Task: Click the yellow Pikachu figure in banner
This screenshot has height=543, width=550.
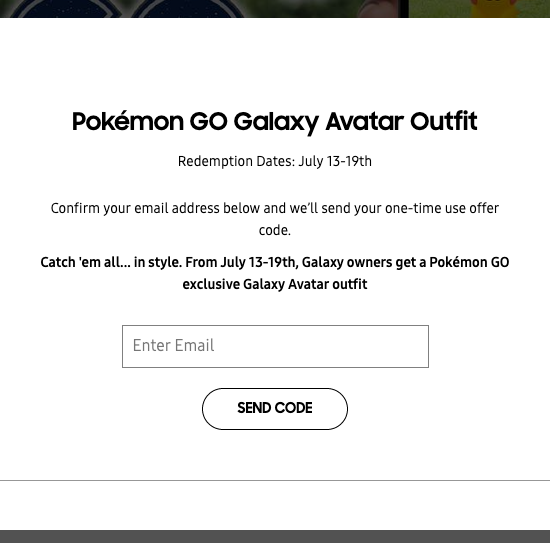Action: 494,9
